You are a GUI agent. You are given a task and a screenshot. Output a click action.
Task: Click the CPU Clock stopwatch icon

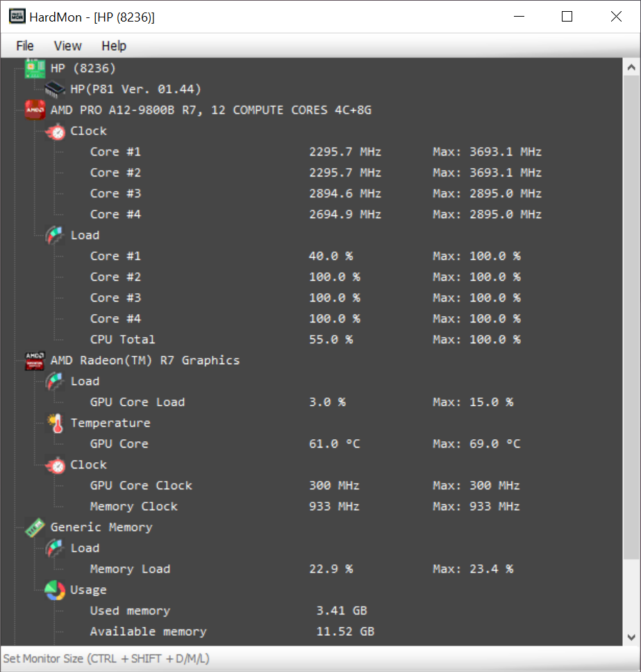coord(55,131)
